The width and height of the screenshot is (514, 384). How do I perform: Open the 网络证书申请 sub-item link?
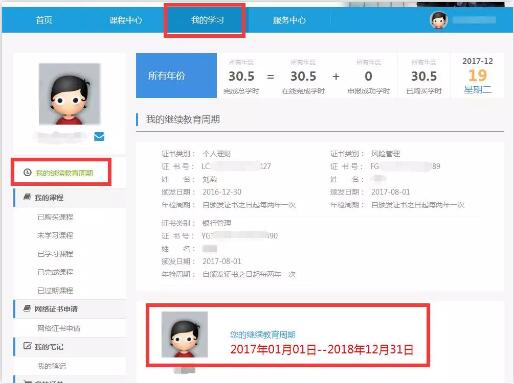click(59, 328)
